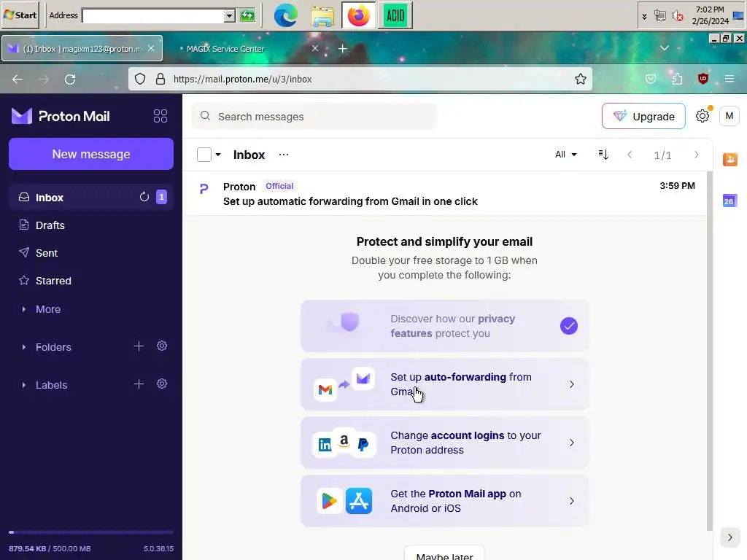Add a new folder with plus icon

point(139,346)
